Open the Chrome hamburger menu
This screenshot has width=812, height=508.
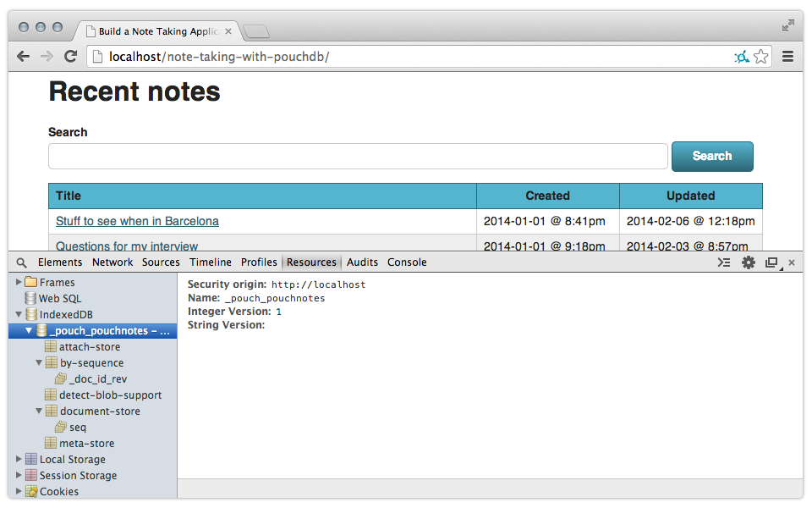[x=787, y=57]
